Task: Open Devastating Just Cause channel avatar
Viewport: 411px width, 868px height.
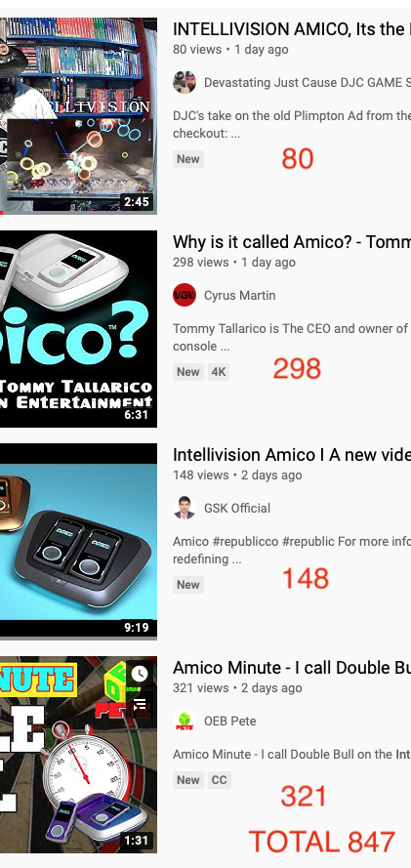Action: 185,82
